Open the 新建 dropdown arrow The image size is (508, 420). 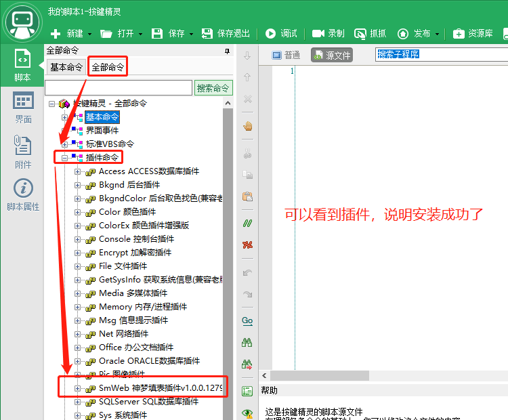click(89, 34)
